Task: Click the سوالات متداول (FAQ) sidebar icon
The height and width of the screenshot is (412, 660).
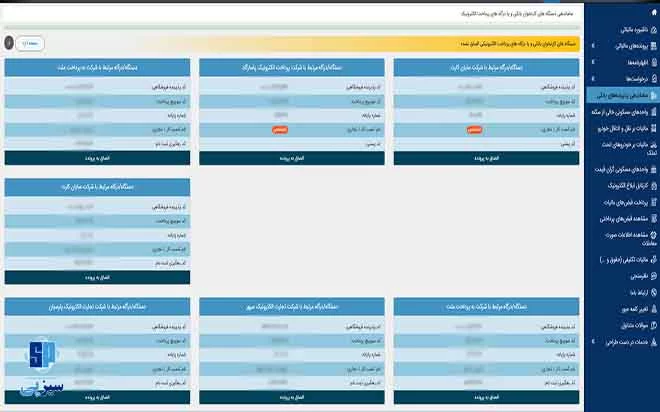Action: [651, 326]
